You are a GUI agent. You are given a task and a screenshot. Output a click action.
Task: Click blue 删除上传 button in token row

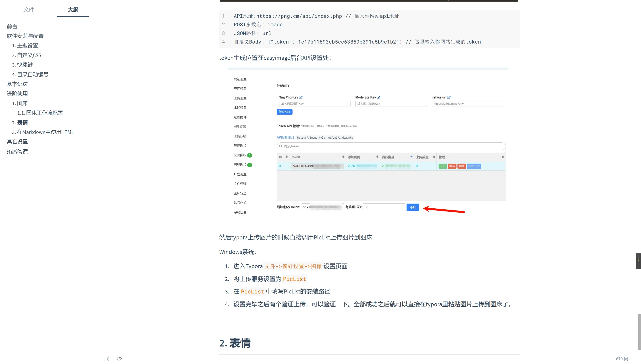(474, 166)
